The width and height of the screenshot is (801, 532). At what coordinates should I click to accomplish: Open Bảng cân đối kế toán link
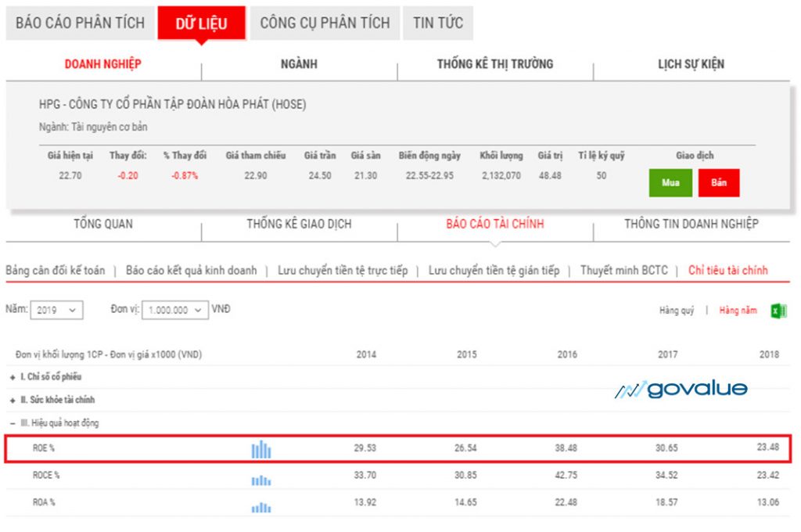coord(56,271)
